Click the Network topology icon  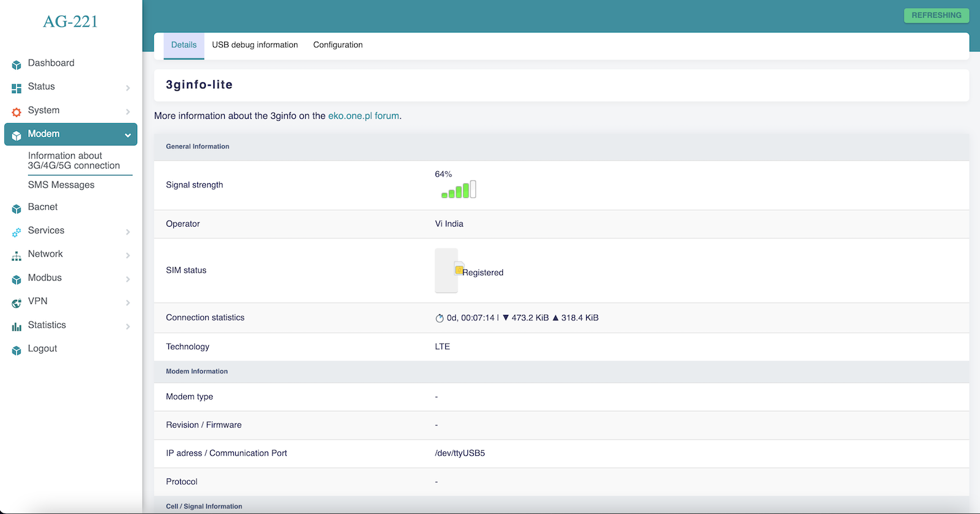pos(17,255)
